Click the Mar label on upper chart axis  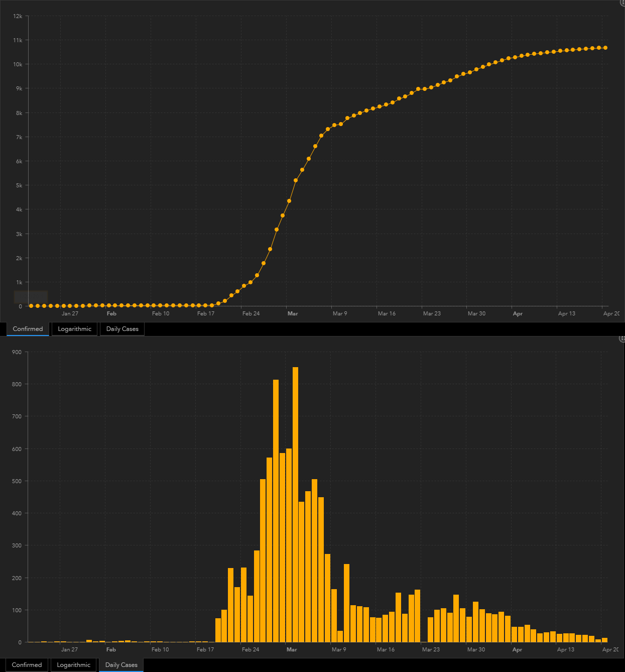coord(293,313)
